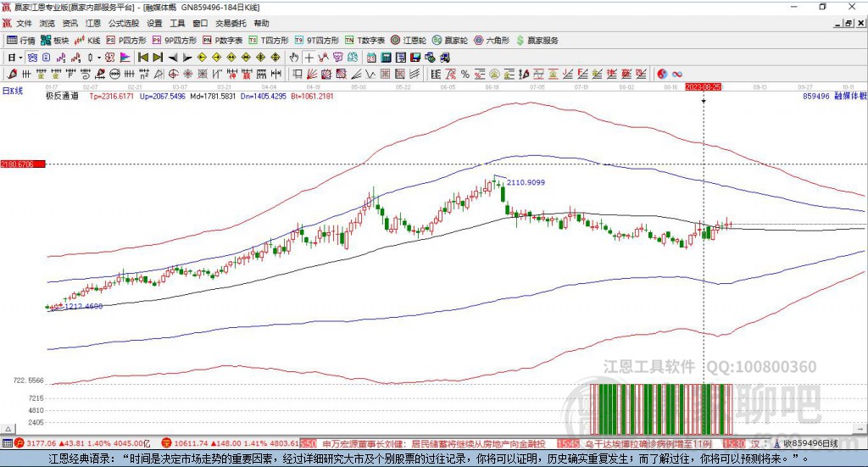This screenshot has width=868, height=467.
Task: Jump to last bar with skip-to-end icon
Action: [x=158, y=58]
